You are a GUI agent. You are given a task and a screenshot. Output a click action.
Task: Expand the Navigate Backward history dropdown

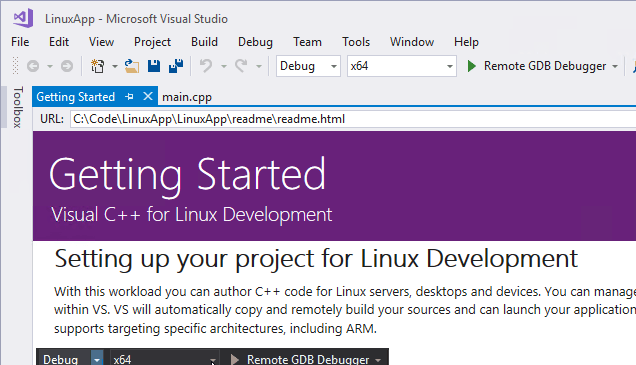49,66
